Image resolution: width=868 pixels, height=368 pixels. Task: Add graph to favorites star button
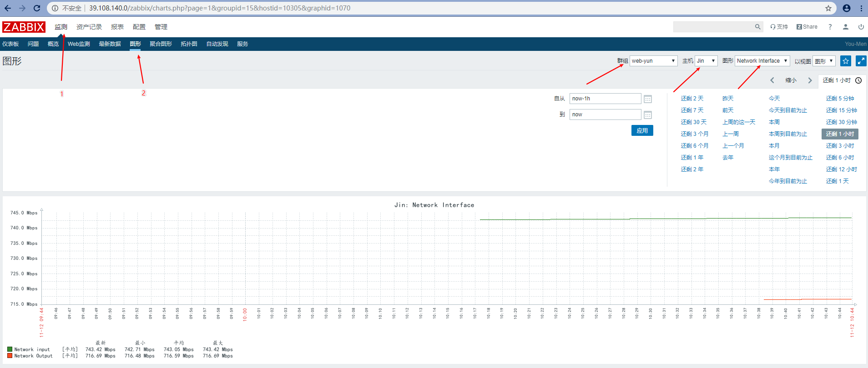click(846, 61)
